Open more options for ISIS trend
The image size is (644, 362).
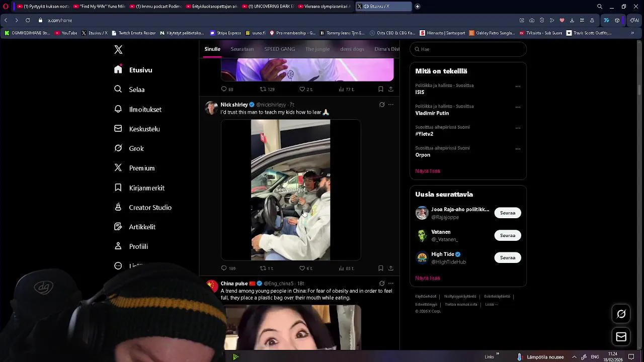(518, 86)
